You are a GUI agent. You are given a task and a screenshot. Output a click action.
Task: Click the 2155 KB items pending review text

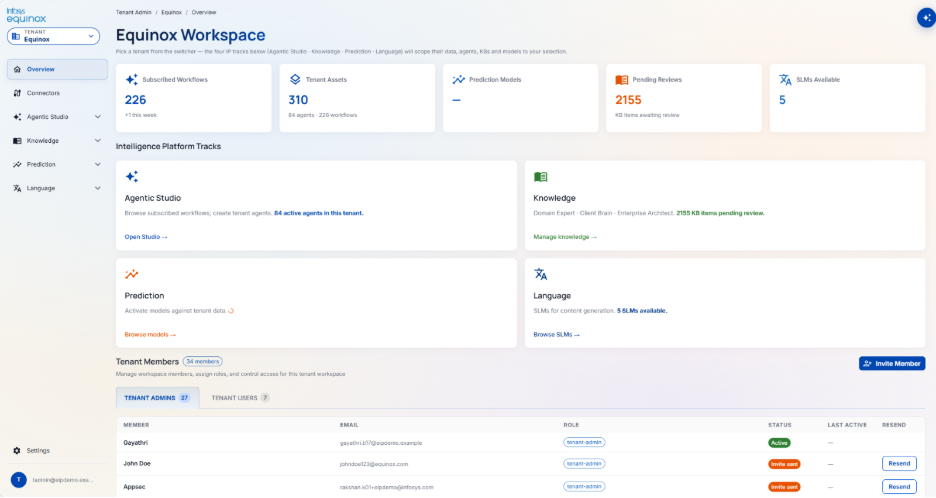pyautogui.click(x=720, y=213)
